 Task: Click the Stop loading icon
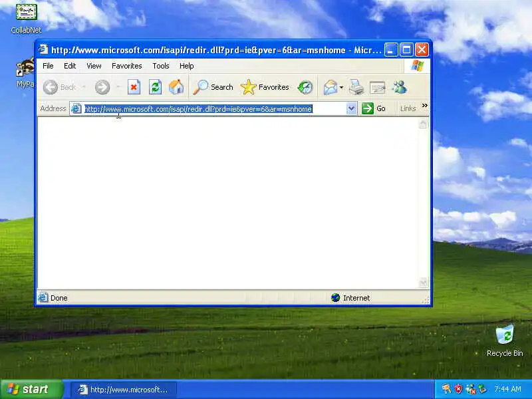click(x=134, y=87)
